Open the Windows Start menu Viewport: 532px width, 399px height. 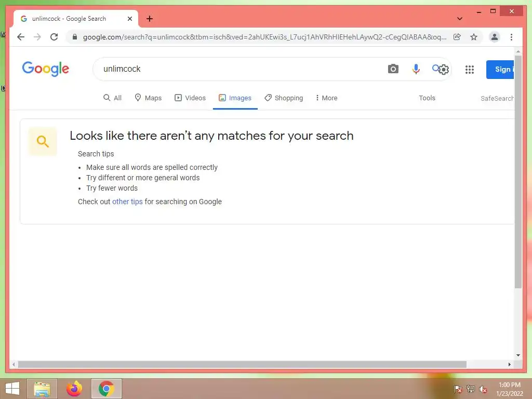point(12,389)
